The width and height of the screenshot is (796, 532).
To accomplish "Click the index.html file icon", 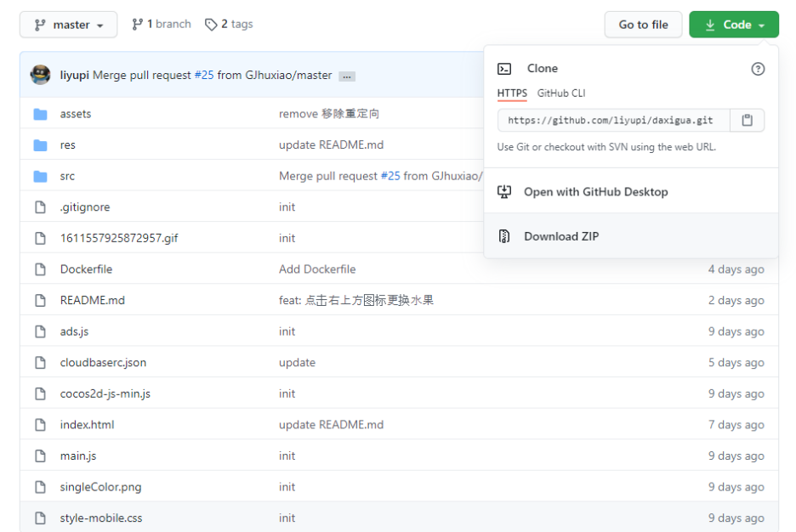I will tap(40, 425).
